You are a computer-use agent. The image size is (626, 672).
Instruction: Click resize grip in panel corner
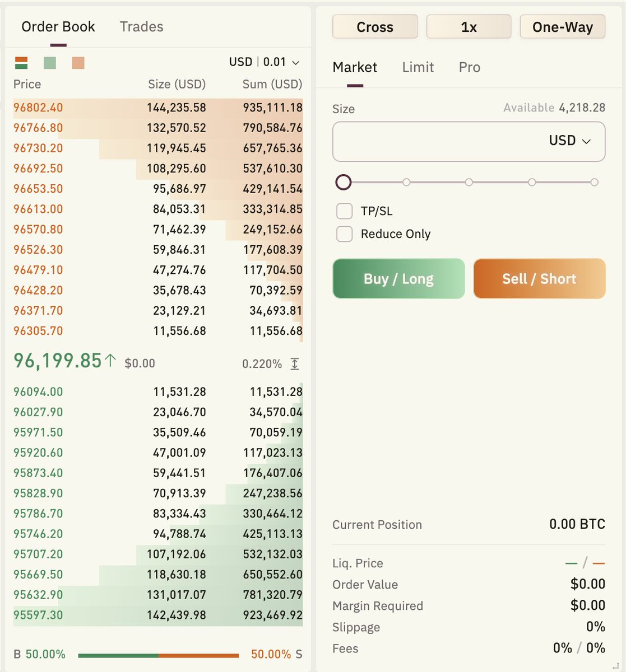616,665
